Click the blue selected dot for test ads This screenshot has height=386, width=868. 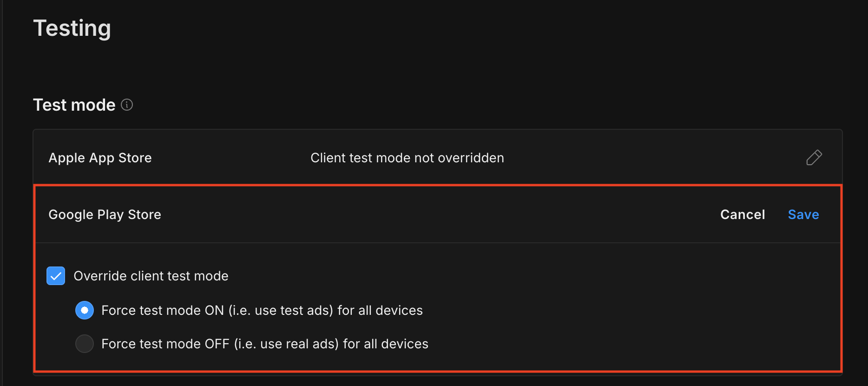pyautogui.click(x=85, y=310)
